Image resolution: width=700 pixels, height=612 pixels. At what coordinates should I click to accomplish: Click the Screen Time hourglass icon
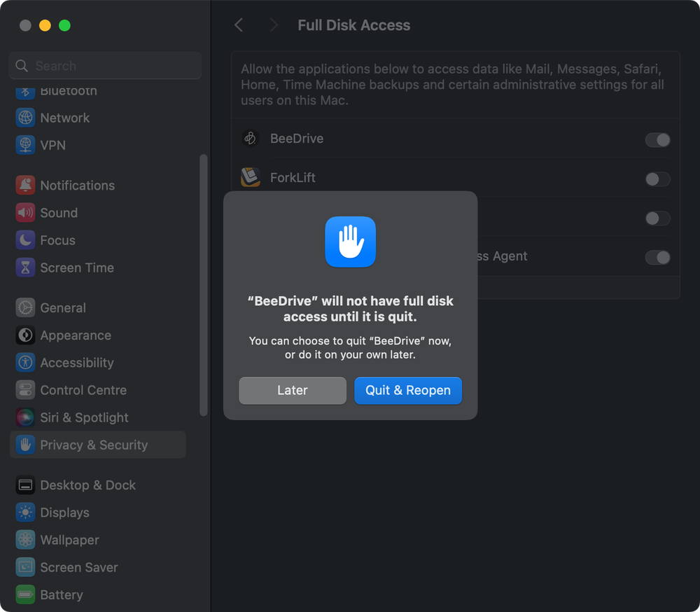(x=25, y=267)
